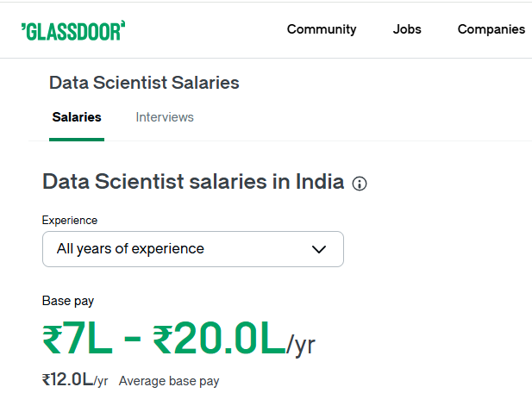Click the Base pay label
The height and width of the screenshot is (412, 532).
(x=68, y=301)
